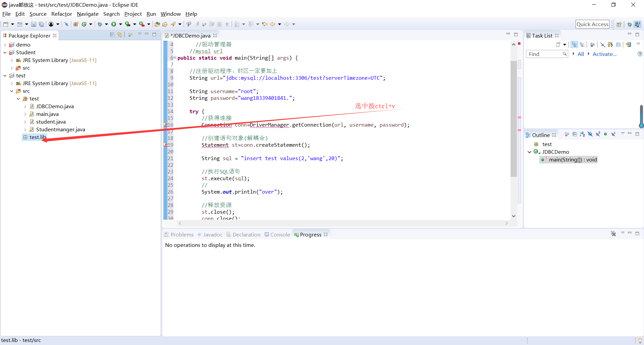The height and width of the screenshot is (345, 644).
Task: Click Synchronize Changed in Task List
Action: click(628, 45)
